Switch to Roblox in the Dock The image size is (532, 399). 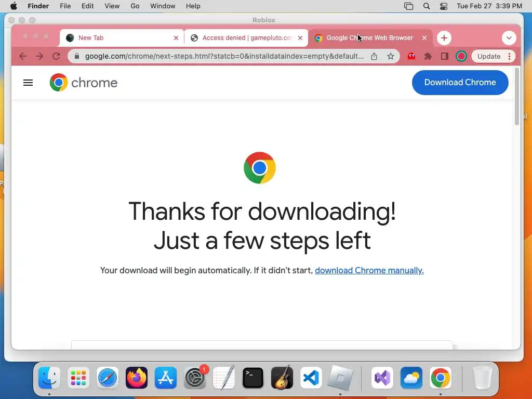point(340,378)
